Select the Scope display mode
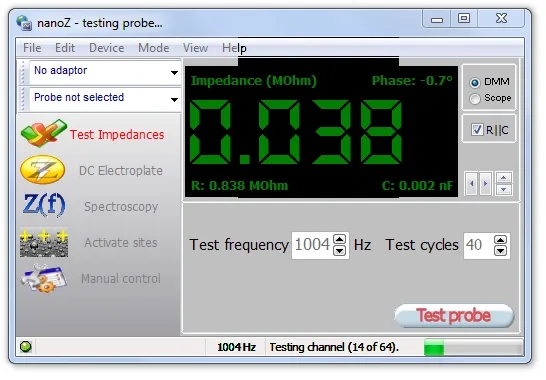546x380 pixels. point(474,99)
